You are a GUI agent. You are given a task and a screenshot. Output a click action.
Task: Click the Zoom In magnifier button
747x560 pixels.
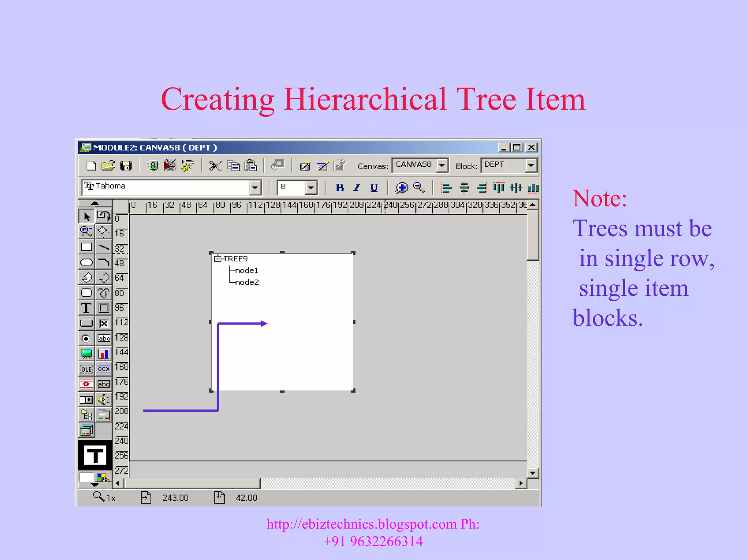click(402, 188)
